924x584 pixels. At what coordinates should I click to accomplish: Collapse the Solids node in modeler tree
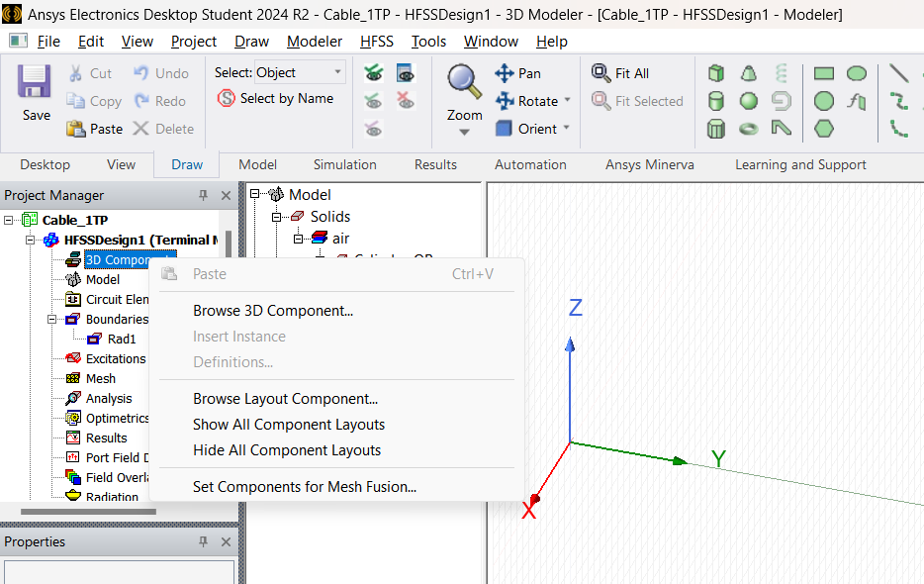[276, 217]
